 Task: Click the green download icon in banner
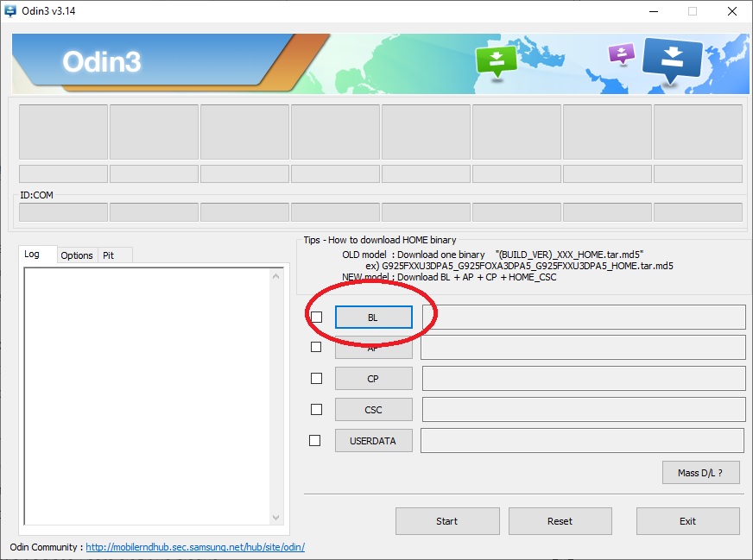point(496,60)
